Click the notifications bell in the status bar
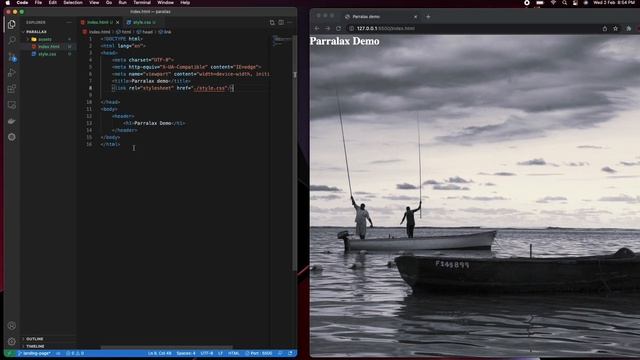Viewport: 640px width, 360px height. 290,353
